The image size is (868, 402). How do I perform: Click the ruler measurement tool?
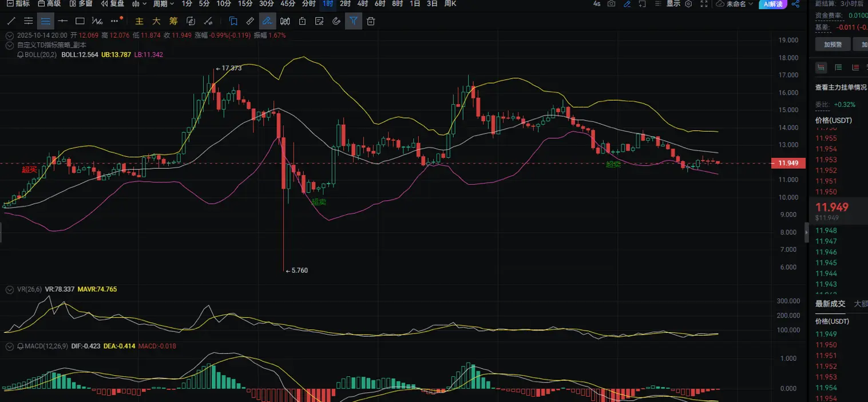coord(249,22)
